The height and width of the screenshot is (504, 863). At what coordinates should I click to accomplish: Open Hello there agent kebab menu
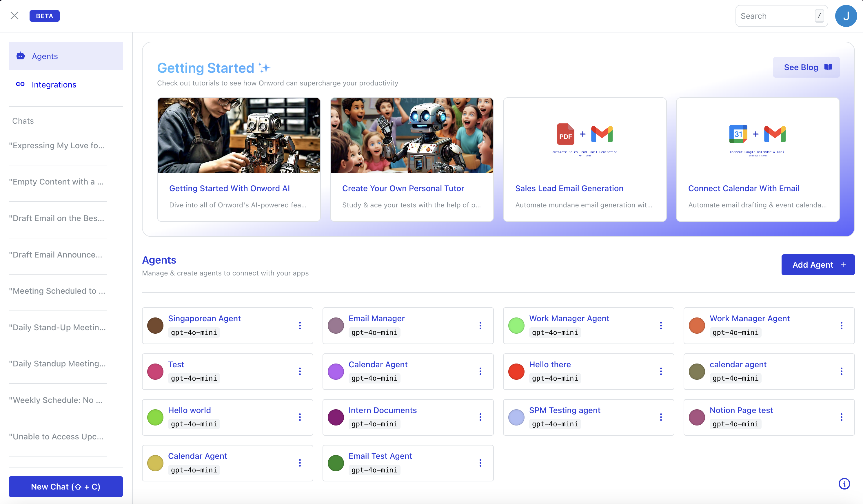pyautogui.click(x=661, y=372)
